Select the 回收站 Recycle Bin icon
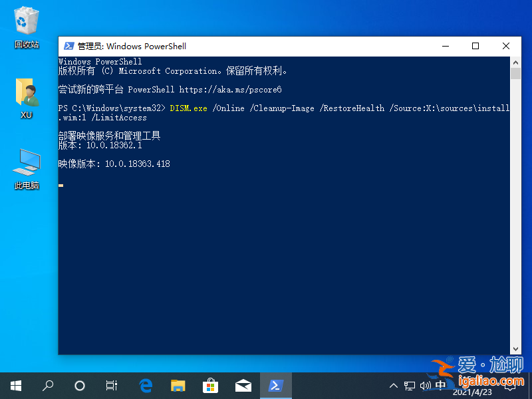Image resolution: width=532 pixels, height=399 pixels. 26,21
